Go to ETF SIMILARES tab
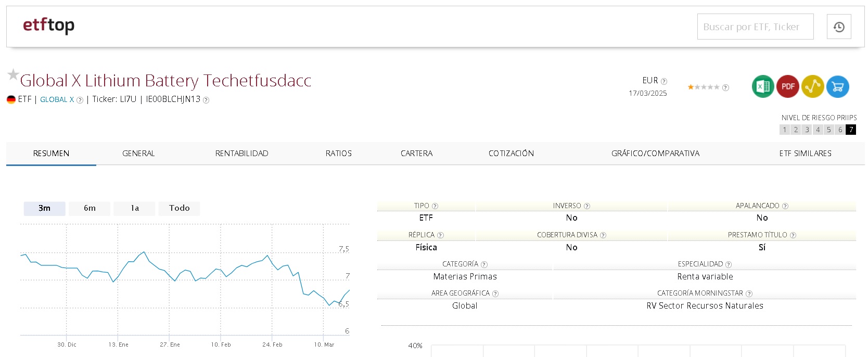868x357 pixels. coord(805,154)
